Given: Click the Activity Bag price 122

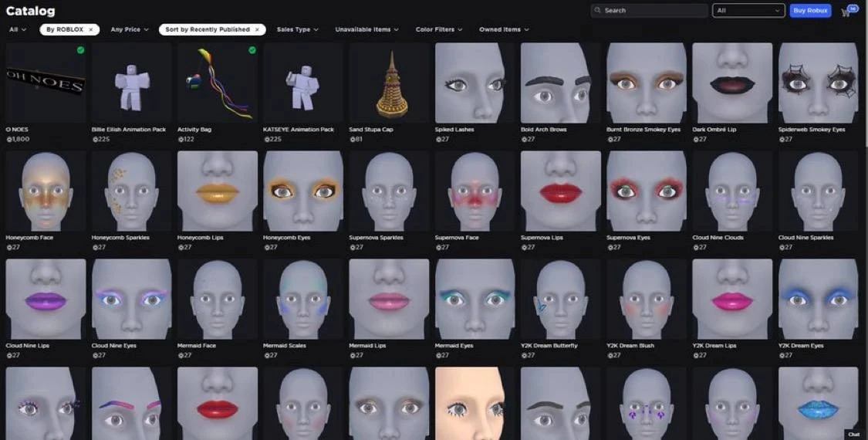Looking at the screenshot, I should 186,139.
